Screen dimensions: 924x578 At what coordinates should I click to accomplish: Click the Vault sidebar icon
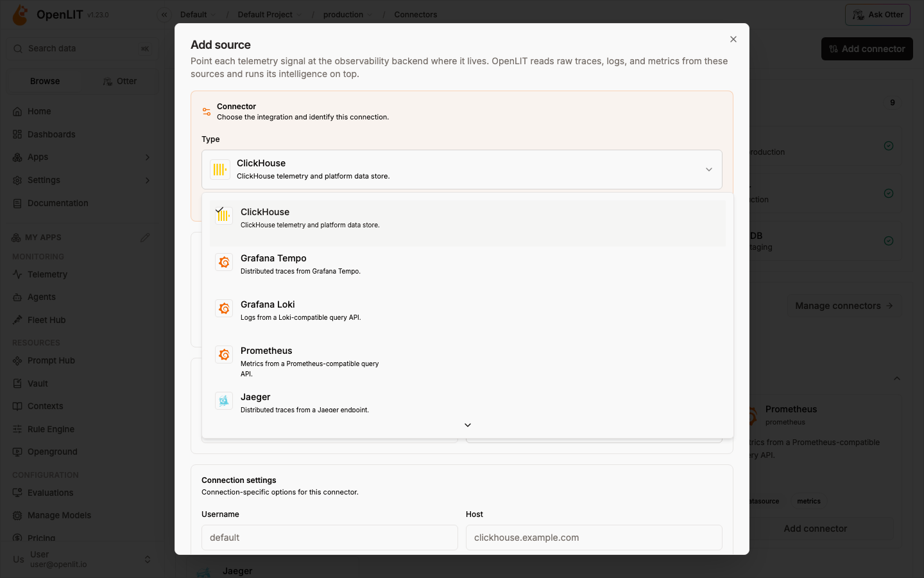pos(17,384)
